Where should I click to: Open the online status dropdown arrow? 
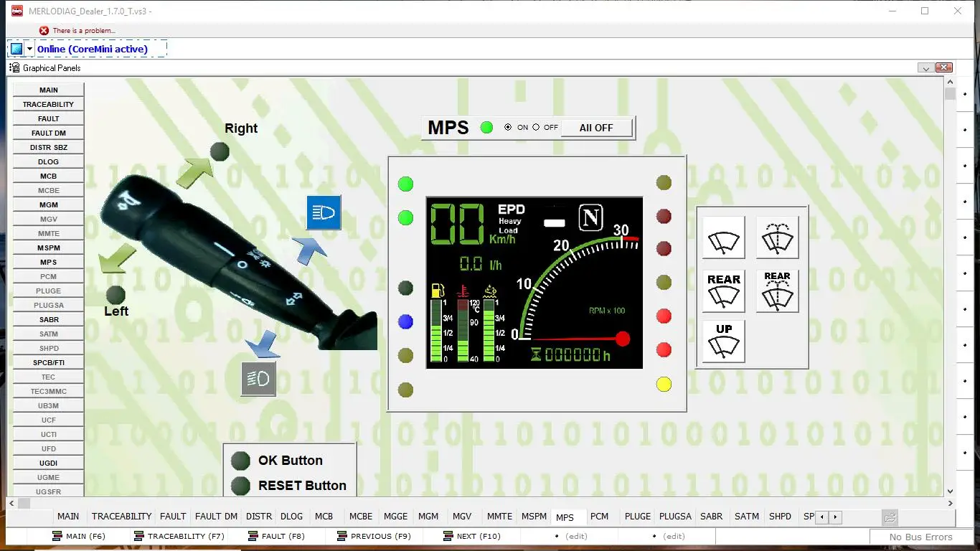[x=29, y=49]
